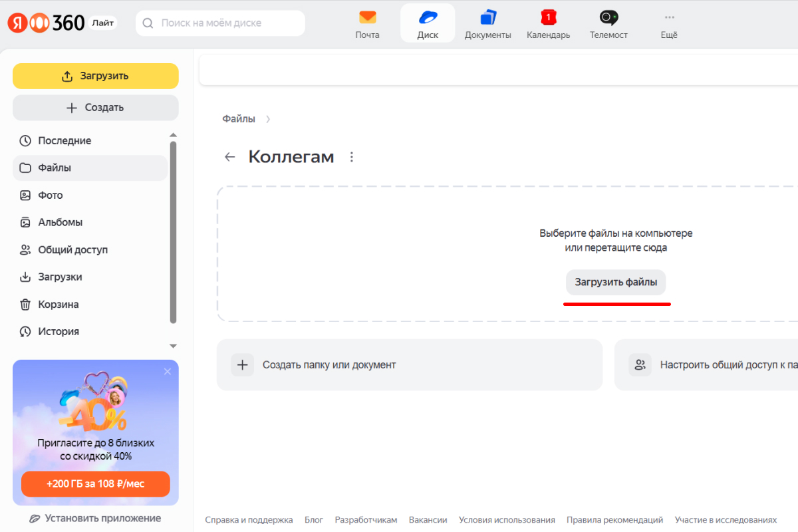Open Условия использования footer link
798x532 pixels.
coord(507,520)
